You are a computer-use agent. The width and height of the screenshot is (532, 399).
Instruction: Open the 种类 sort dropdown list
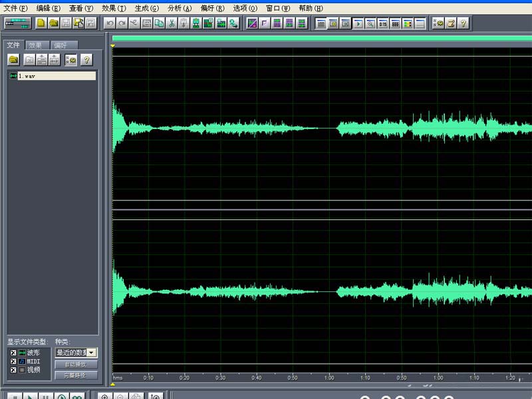click(x=92, y=352)
